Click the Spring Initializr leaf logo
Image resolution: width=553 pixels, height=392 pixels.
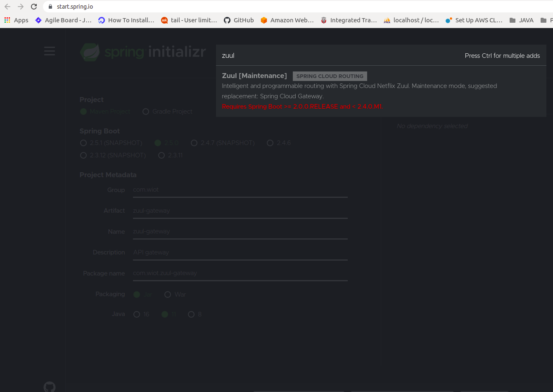click(90, 52)
